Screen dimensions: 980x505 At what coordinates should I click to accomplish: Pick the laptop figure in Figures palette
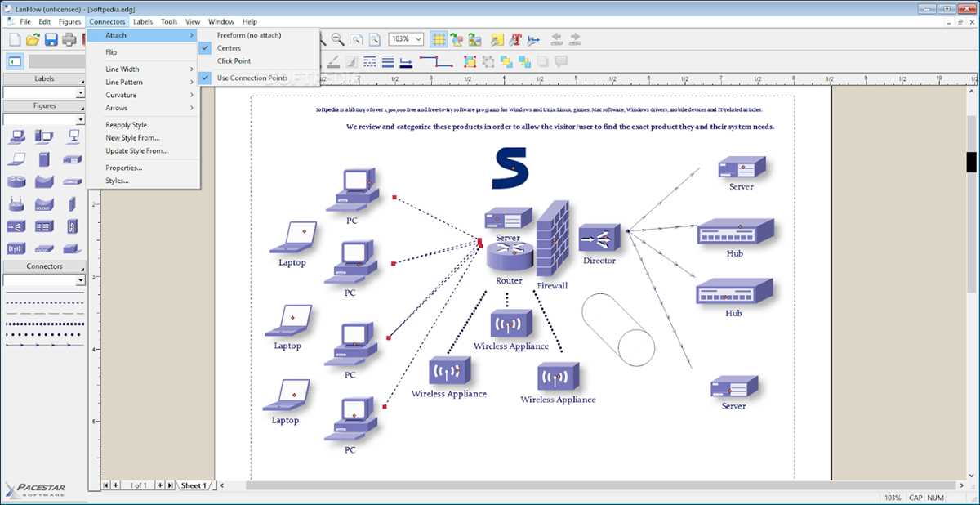point(16,159)
